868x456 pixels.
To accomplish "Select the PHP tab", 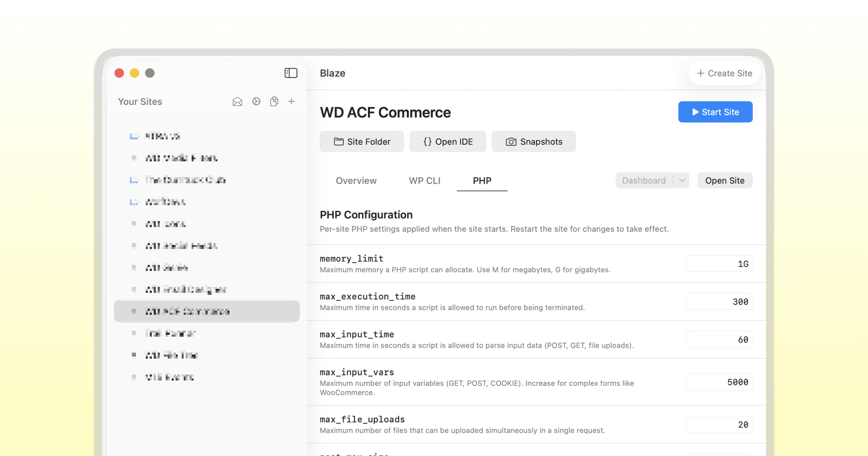I will pyautogui.click(x=482, y=180).
